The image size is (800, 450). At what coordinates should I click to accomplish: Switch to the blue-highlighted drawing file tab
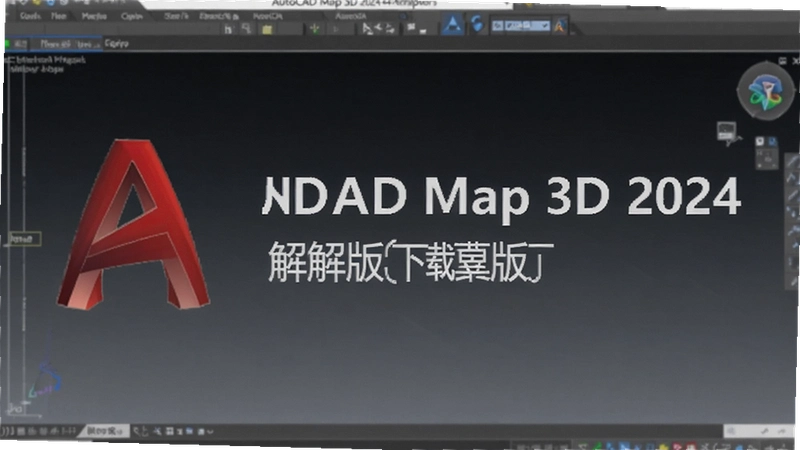[x=66, y=44]
